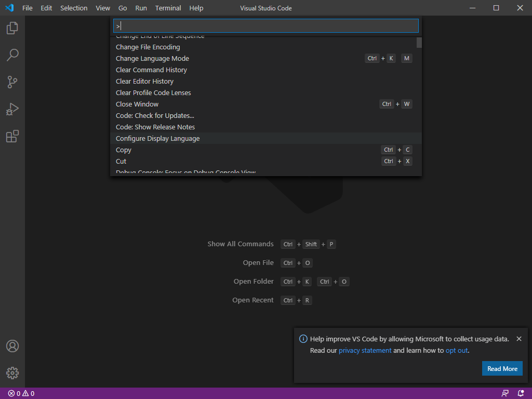Click the Open Folder label
This screenshot has height=399, width=532.
254,281
